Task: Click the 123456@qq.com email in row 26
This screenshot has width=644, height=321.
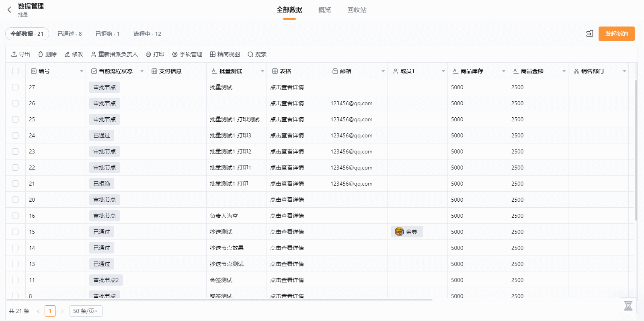Action: click(351, 103)
